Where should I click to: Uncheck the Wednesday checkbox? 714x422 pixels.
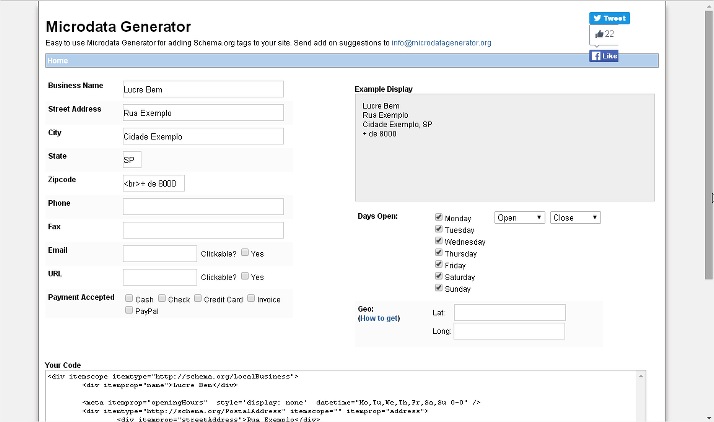(439, 241)
